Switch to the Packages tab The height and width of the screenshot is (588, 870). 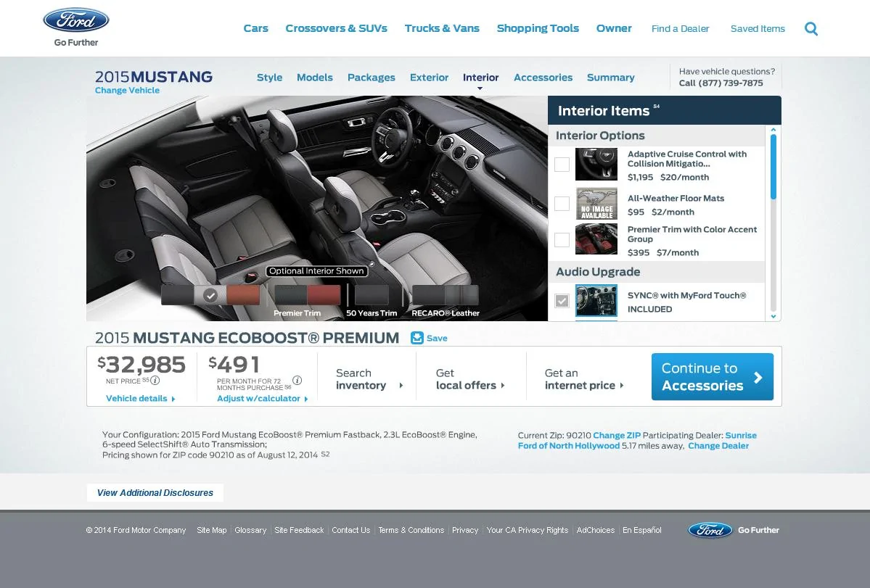coord(372,78)
